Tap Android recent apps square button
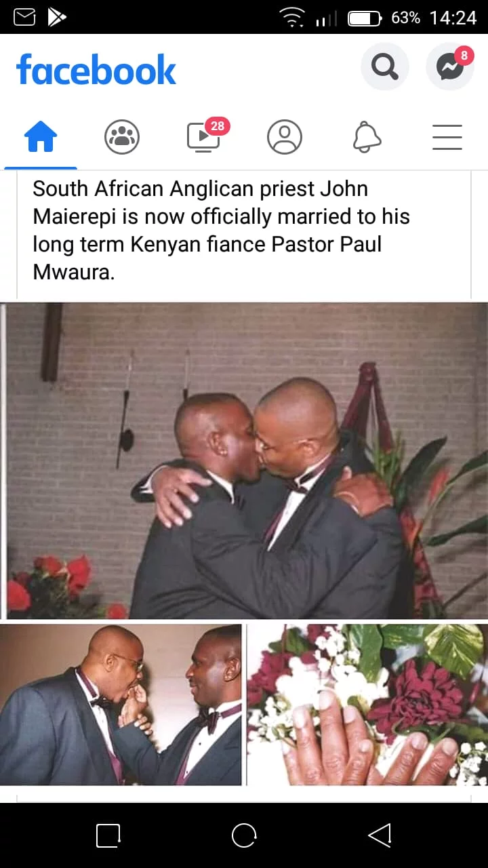 (x=108, y=835)
